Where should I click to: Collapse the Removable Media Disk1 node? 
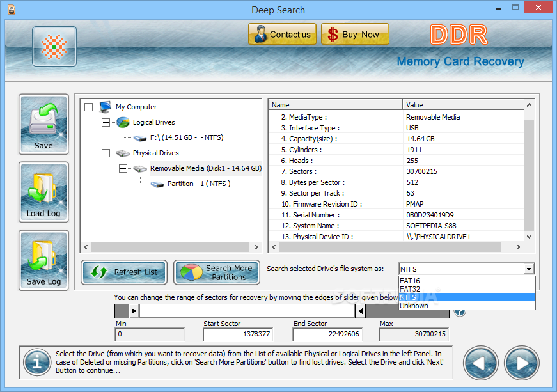click(x=123, y=168)
